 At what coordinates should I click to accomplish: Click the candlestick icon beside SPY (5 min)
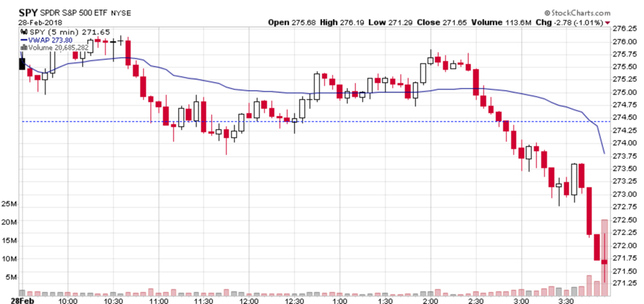23,32
